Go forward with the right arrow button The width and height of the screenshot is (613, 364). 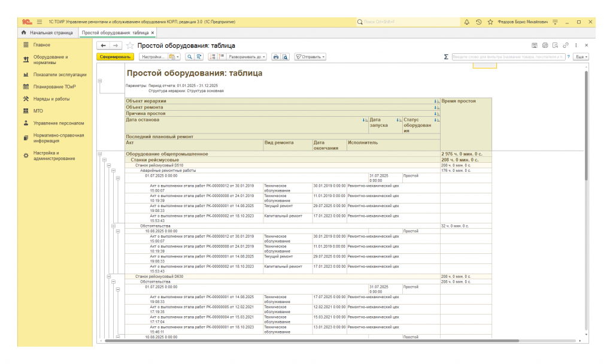(x=116, y=45)
